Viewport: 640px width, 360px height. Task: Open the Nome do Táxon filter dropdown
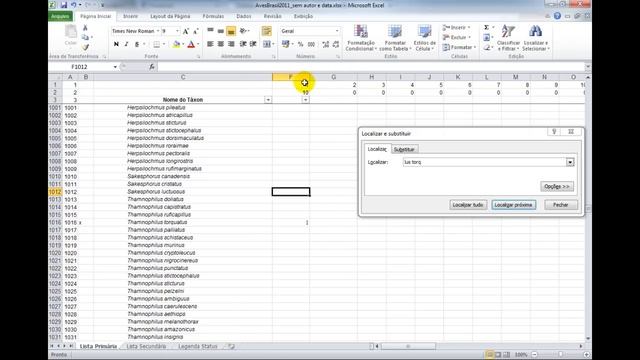[x=268, y=100]
